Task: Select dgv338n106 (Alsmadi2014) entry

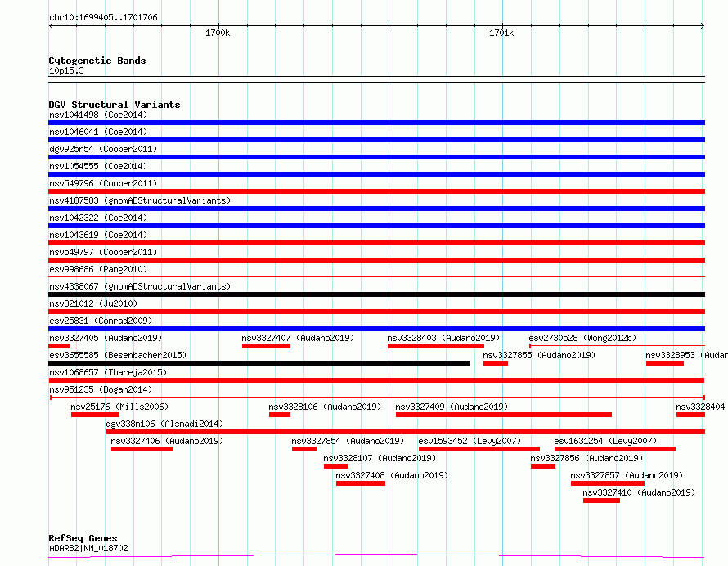Action: (164, 424)
